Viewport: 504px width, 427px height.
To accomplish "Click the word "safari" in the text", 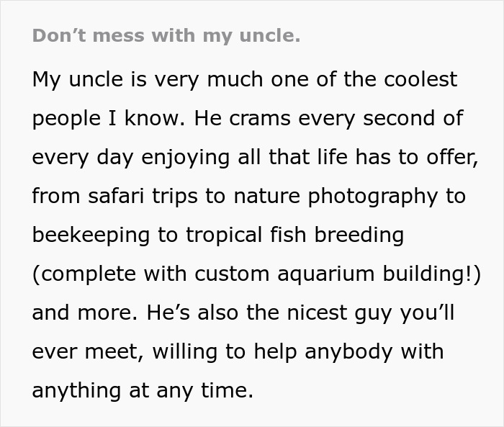I will [x=116, y=196].
